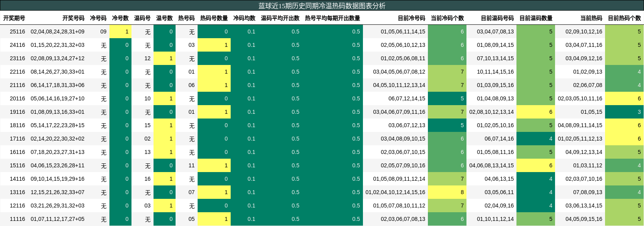The height and width of the screenshot is (226, 644).
Task: Select current warm numbers 06,07,14,16
Action: (499, 139)
